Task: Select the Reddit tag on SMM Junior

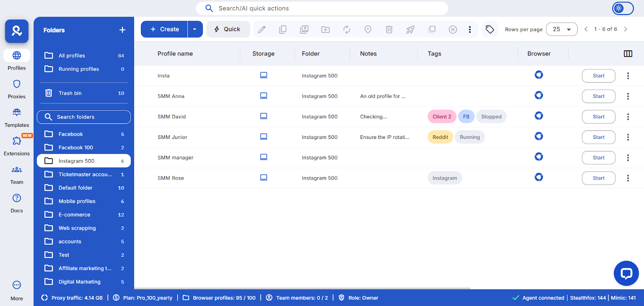Action: click(440, 137)
